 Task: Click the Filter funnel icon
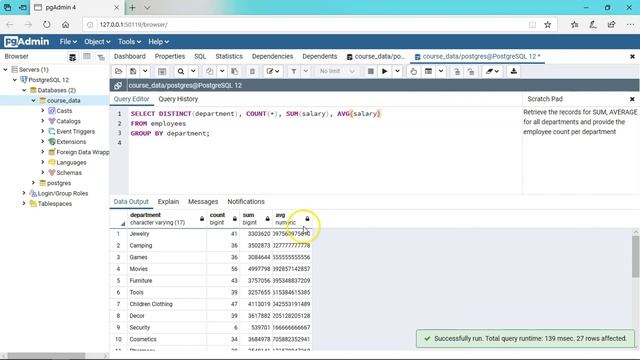tap(293, 71)
